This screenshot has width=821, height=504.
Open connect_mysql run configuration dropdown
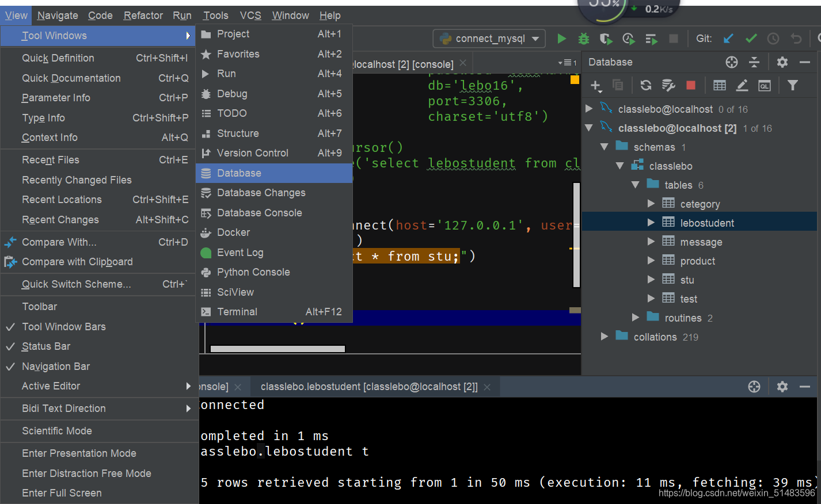click(489, 39)
